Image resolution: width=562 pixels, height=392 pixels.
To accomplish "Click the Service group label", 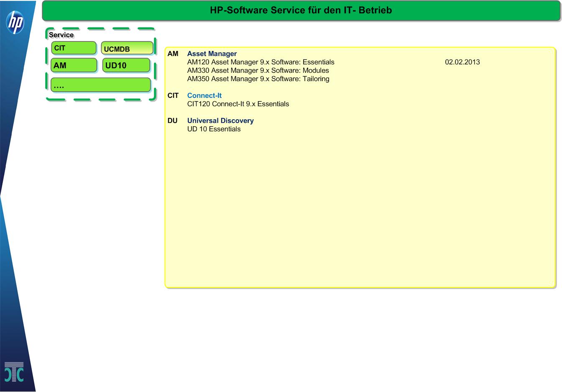I will pyautogui.click(x=61, y=35).
